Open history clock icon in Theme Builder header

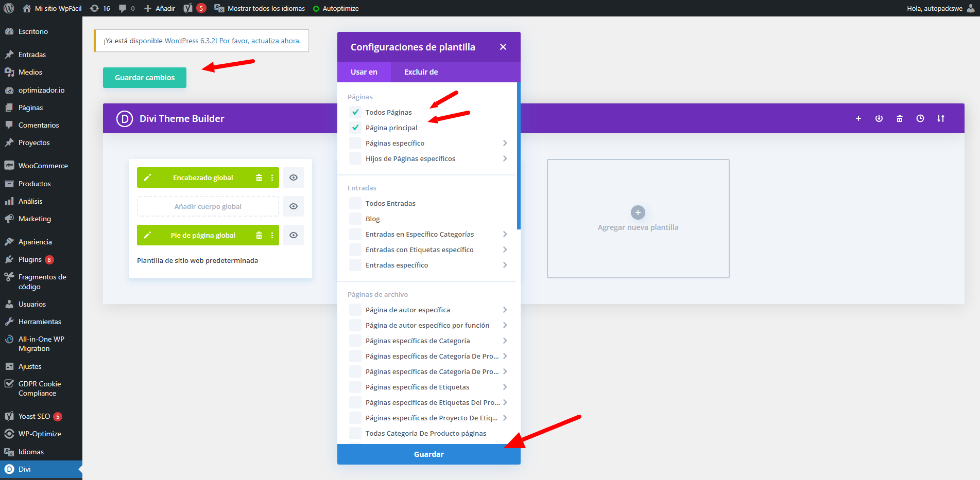[920, 118]
